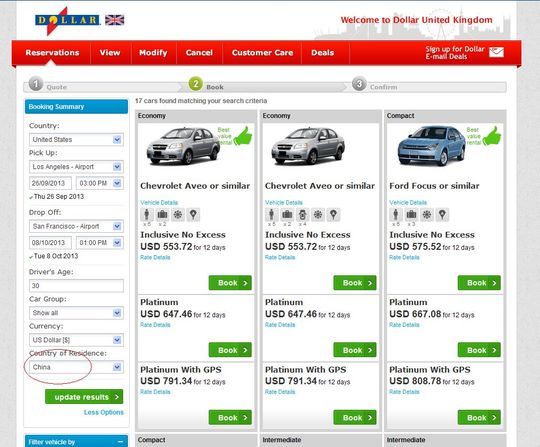Click step 2 Book circle
The width and height of the screenshot is (540, 447).
click(x=196, y=84)
